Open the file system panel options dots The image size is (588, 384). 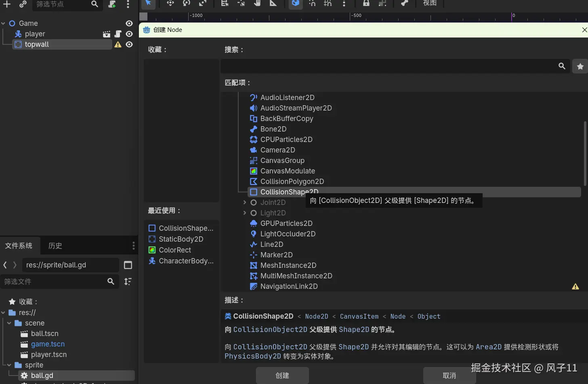pos(134,246)
